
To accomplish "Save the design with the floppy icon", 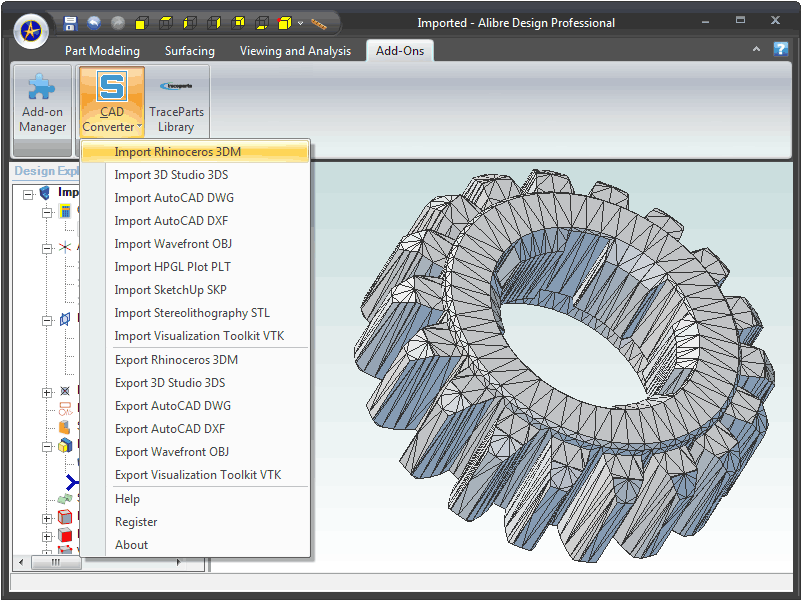I will pos(70,23).
